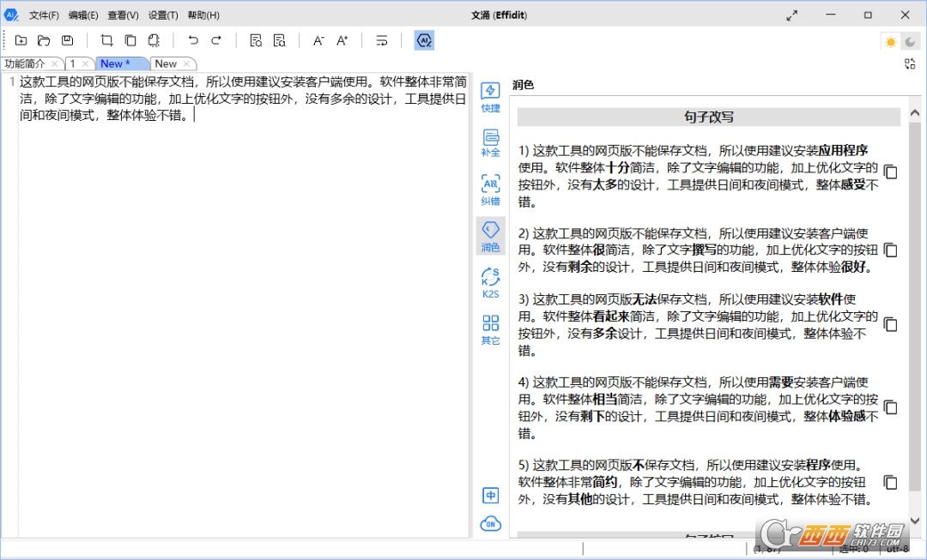927x560 pixels.
Task: Click the fullscreen arrows in title bar
Action: [x=791, y=16]
